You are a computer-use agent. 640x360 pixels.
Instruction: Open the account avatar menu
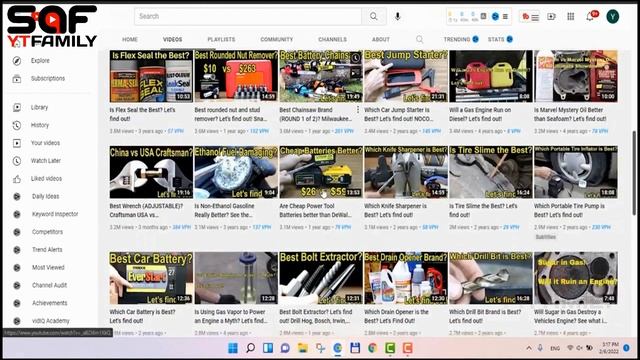pyautogui.click(x=612, y=16)
